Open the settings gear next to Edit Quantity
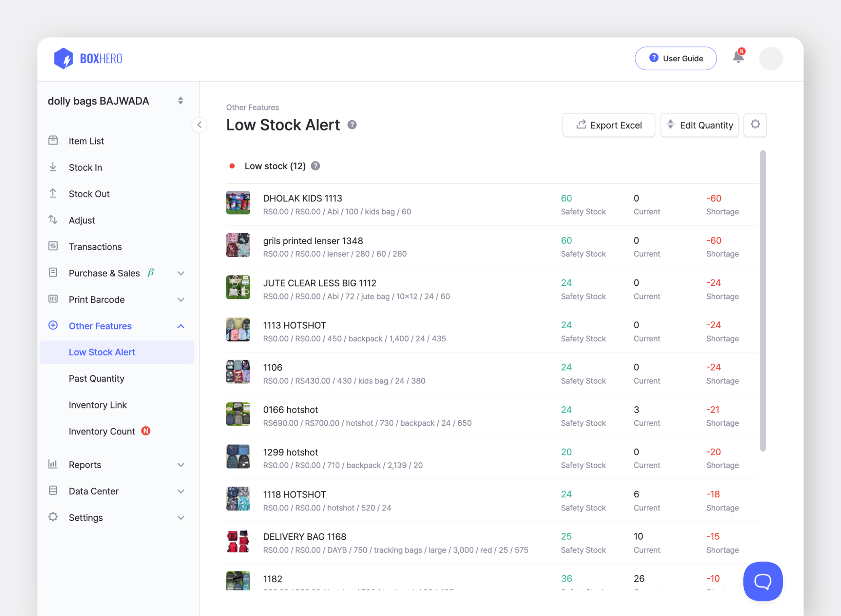The image size is (841, 616). (755, 125)
